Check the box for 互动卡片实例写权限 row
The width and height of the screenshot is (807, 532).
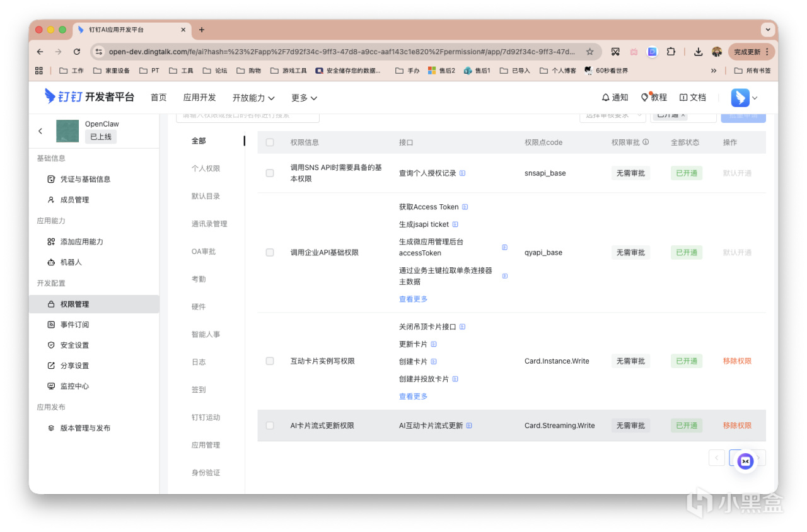point(270,361)
